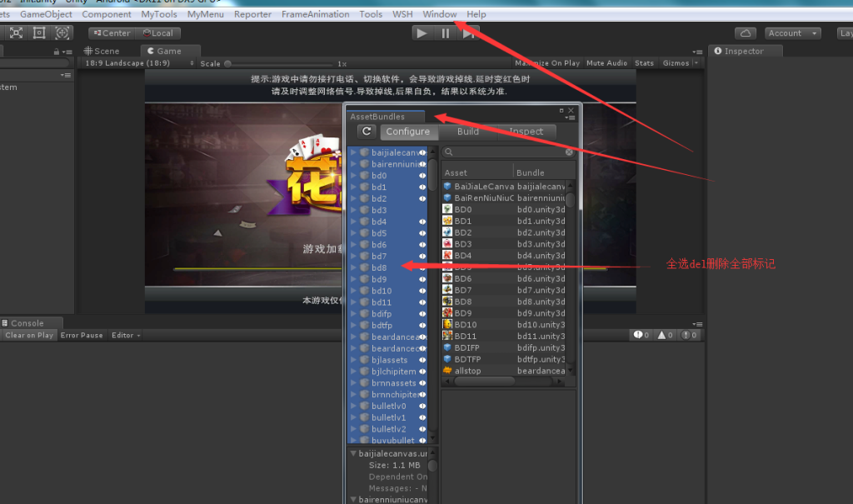Open the cloud services icon
Viewport: 853px width, 504px height.
pos(746,33)
